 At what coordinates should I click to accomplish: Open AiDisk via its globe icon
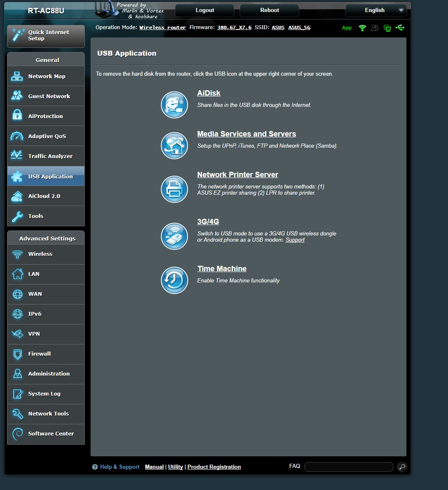point(174,105)
